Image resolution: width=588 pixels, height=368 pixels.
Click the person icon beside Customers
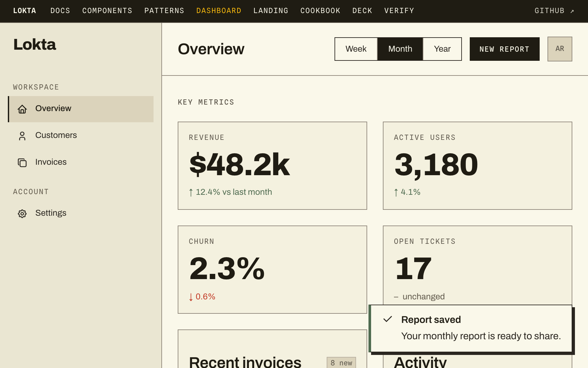[x=22, y=136]
